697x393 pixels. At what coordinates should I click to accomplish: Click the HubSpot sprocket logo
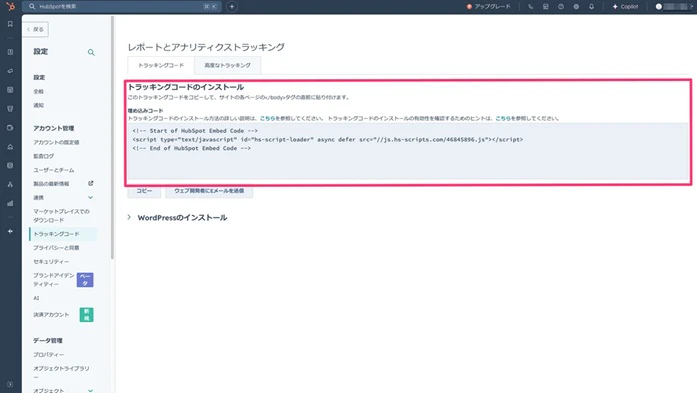10,6
